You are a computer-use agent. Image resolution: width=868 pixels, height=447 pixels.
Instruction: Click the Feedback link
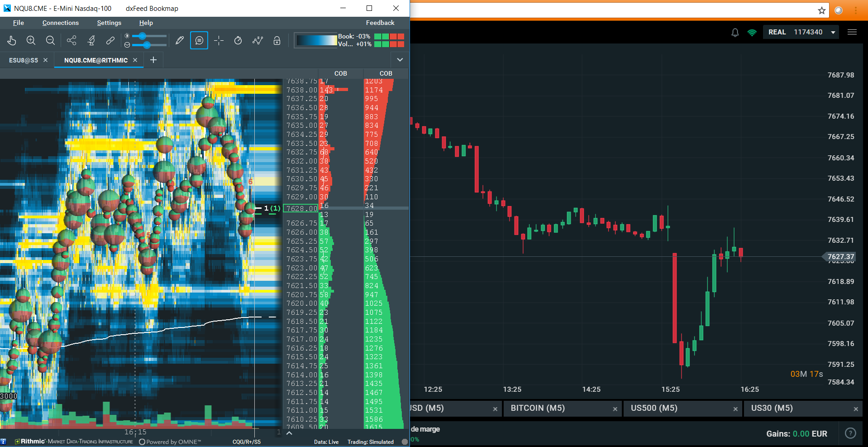click(380, 23)
